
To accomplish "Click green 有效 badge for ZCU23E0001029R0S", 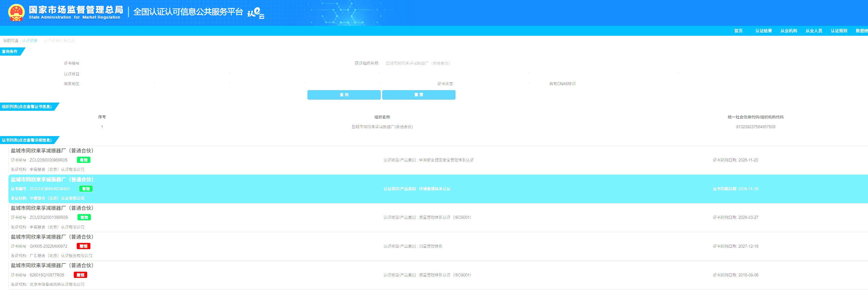I will [x=86, y=189].
